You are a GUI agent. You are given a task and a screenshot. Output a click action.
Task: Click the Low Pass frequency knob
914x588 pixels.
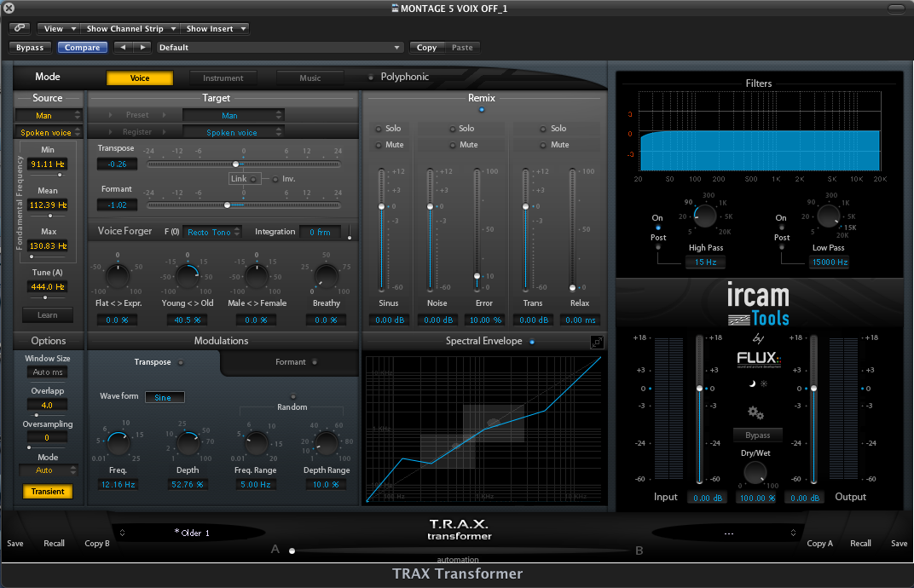click(x=829, y=216)
